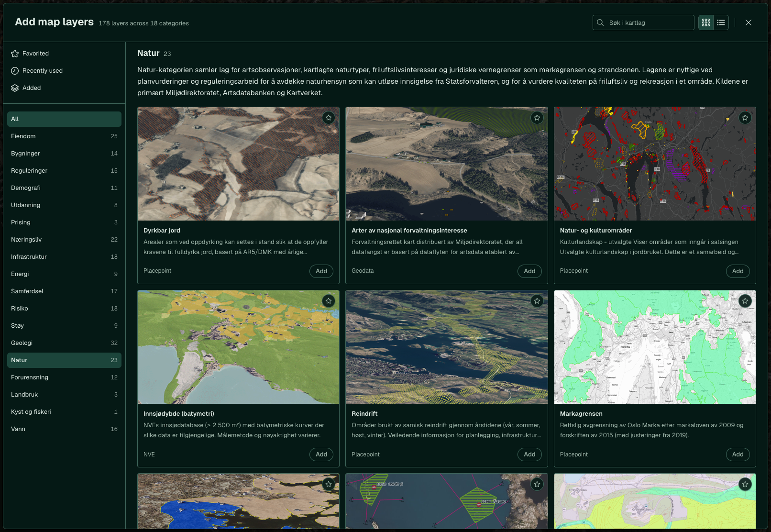Viewport: 771px width, 532px height.
Task: Click the Markagrensen card title
Action: pyautogui.click(x=581, y=414)
